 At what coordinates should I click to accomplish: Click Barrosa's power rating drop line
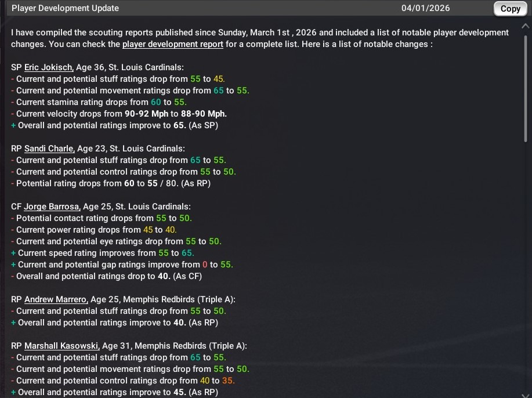[x=92, y=230]
